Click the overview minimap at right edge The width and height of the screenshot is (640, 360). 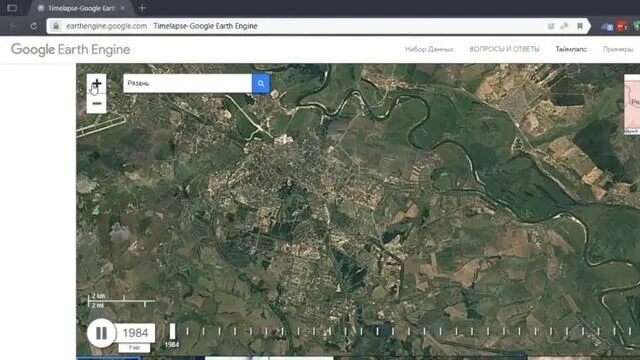coord(632,104)
